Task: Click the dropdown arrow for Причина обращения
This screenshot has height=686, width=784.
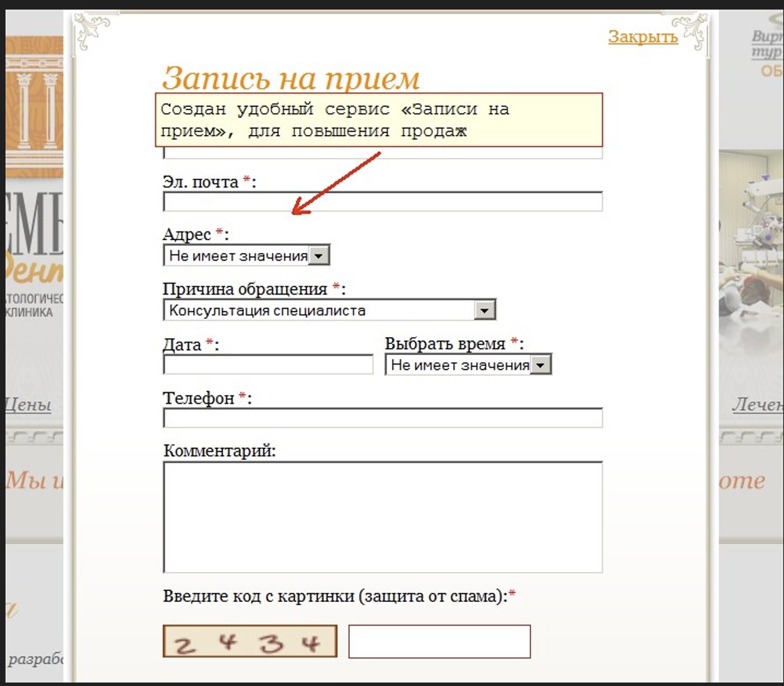Action: coord(485,309)
